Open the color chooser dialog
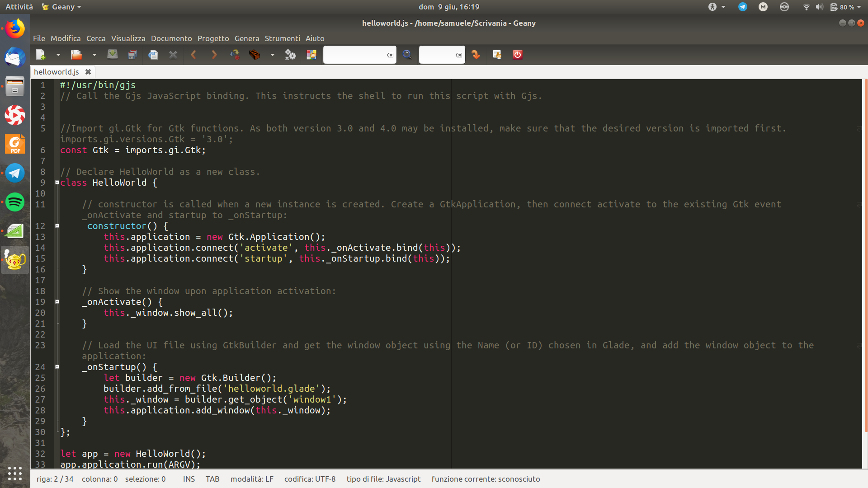The image size is (868, 488). (x=311, y=55)
